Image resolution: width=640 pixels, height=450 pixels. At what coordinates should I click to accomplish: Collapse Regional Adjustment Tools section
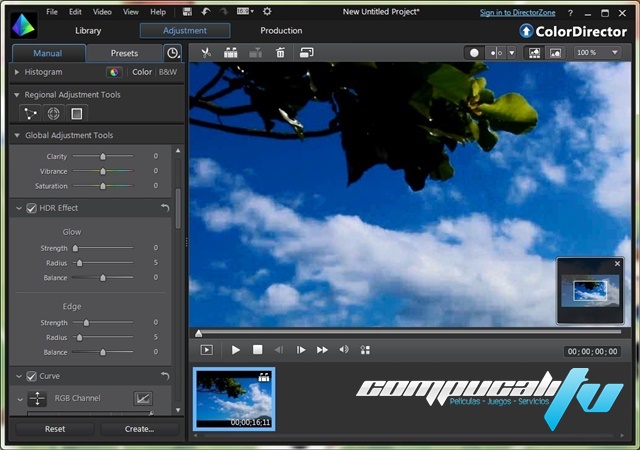click(x=17, y=95)
